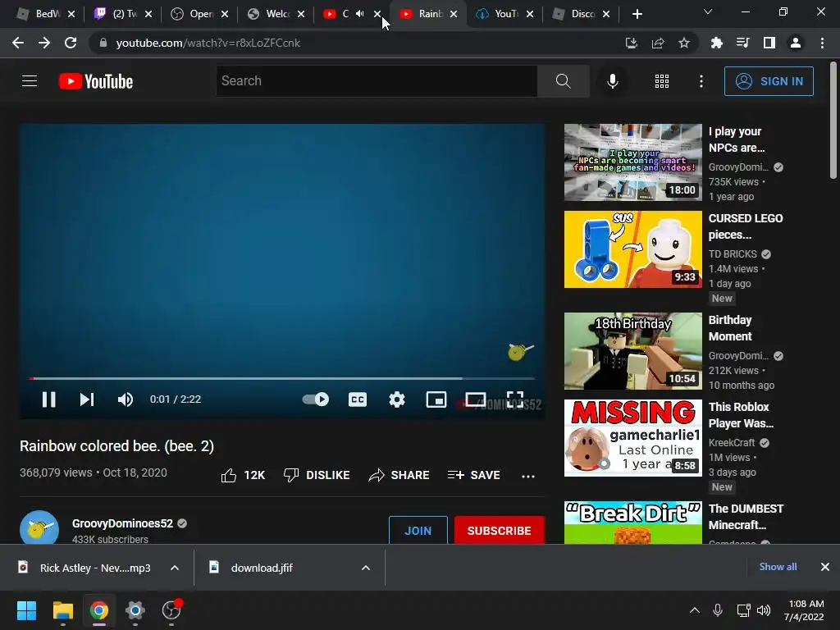Image resolution: width=840 pixels, height=630 pixels.
Task: Seek on video progress bar
Action: point(282,378)
